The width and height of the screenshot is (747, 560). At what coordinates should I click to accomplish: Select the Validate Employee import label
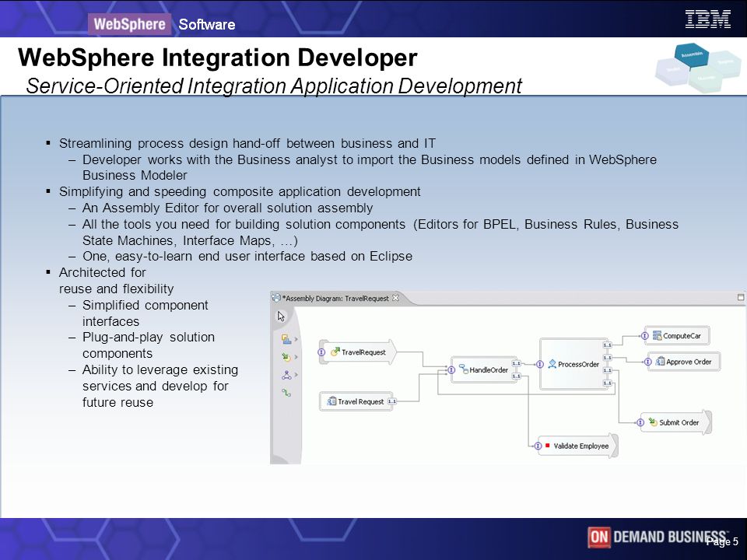click(x=581, y=446)
